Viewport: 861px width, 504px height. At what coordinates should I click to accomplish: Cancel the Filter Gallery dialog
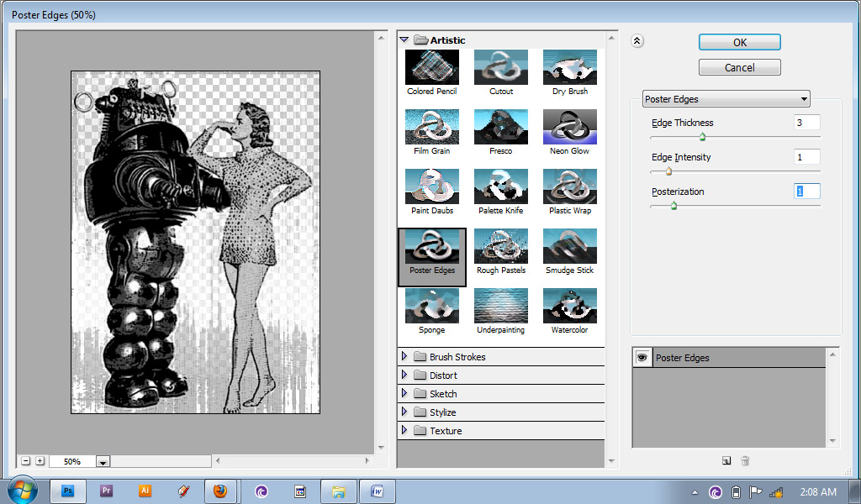(x=740, y=67)
